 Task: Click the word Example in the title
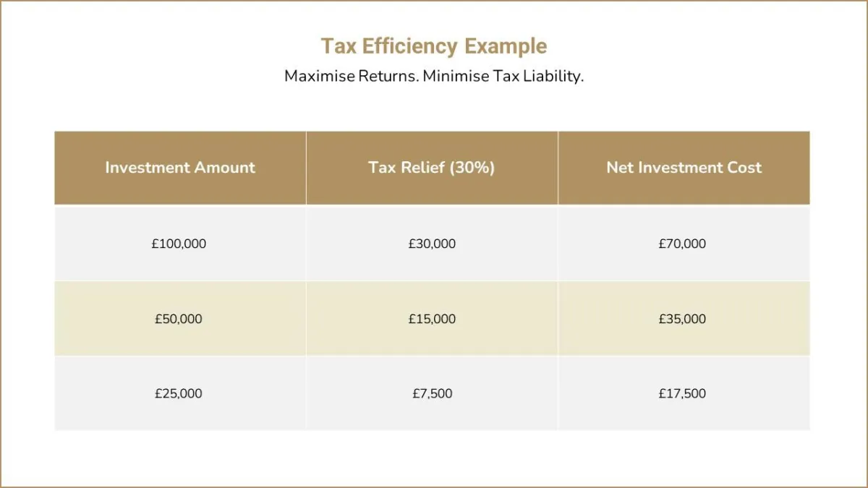click(x=506, y=46)
